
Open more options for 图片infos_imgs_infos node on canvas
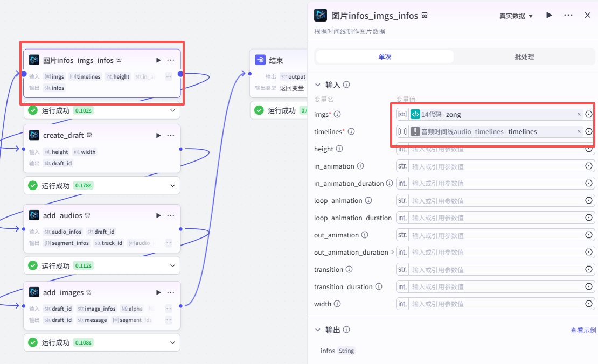(x=170, y=60)
